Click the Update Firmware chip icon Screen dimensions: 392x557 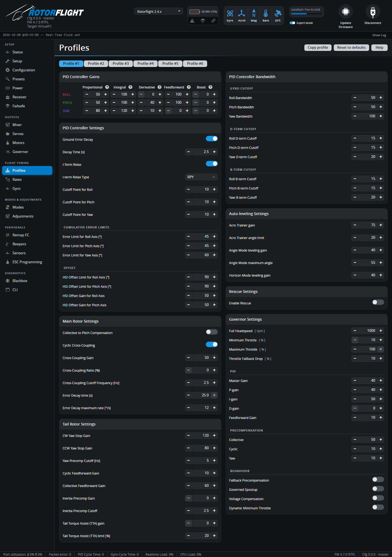[346, 12]
